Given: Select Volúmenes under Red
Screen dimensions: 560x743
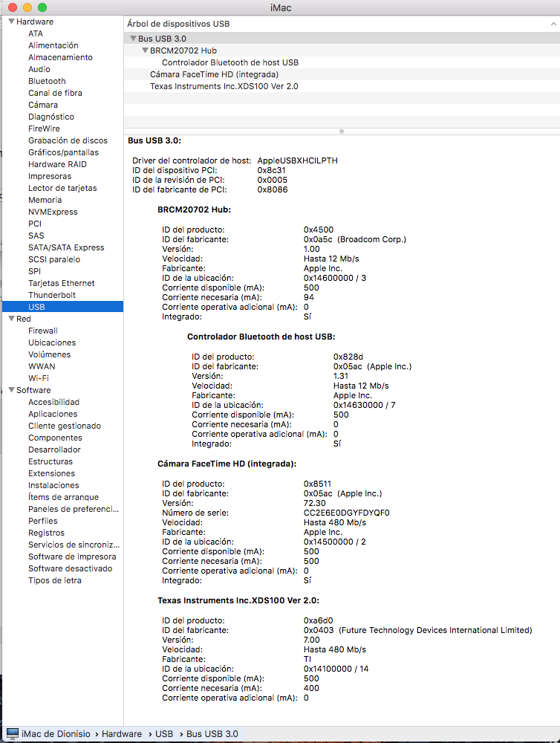Looking at the screenshot, I should pyautogui.click(x=49, y=354).
